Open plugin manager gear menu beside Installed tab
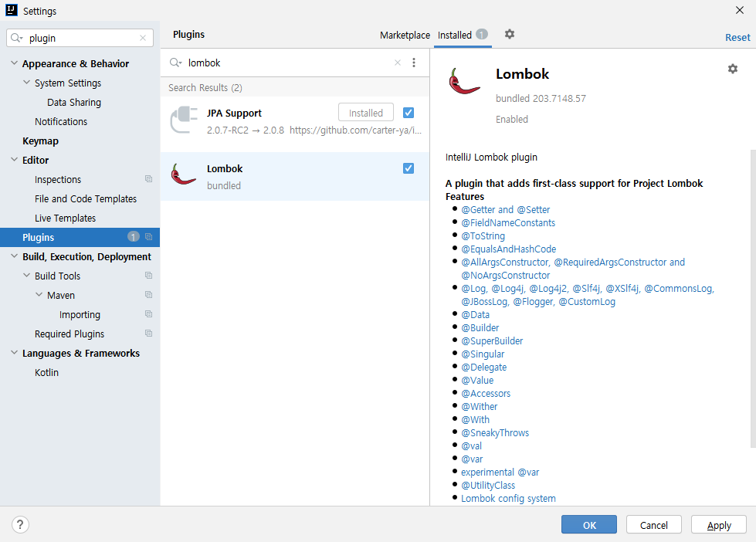 [x=510, y=34]
